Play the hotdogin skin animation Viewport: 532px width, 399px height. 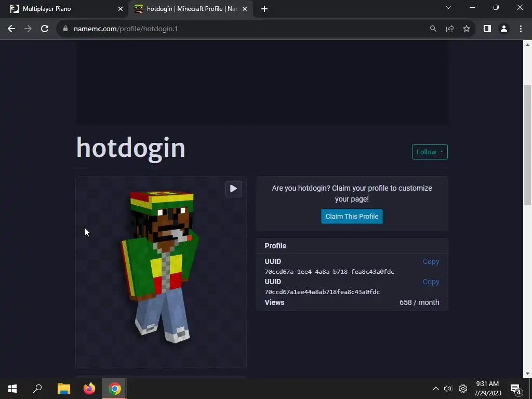point(233,189)
